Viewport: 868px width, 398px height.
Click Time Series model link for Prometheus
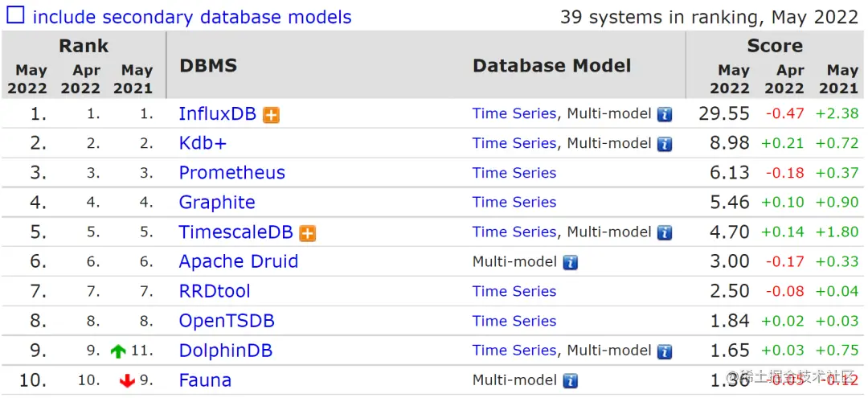click(x=514, y=173)
